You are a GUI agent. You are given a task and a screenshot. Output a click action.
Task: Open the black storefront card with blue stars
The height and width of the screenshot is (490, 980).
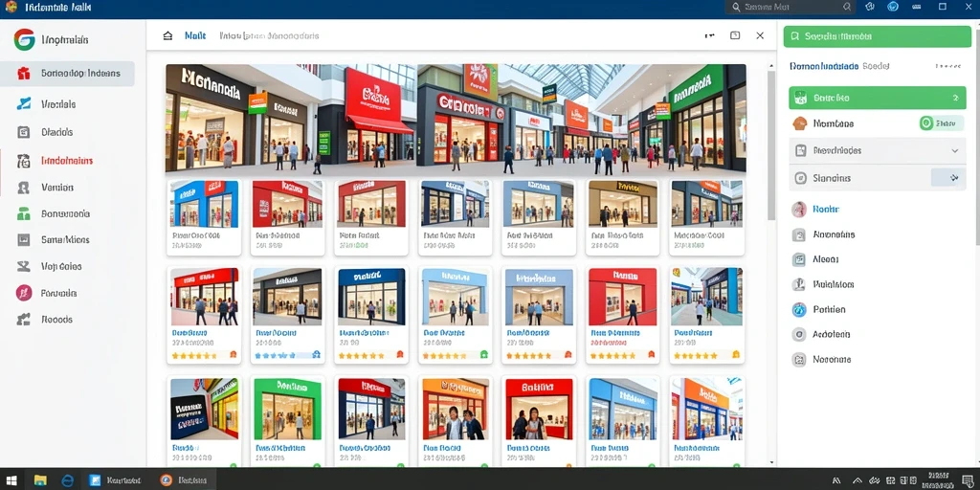pos(287,315)
